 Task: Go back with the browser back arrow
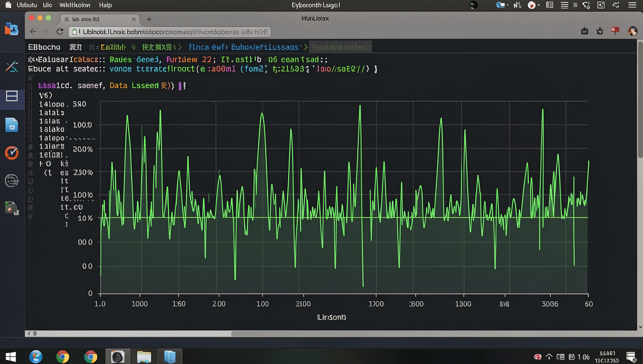click(x=33, y=32)
